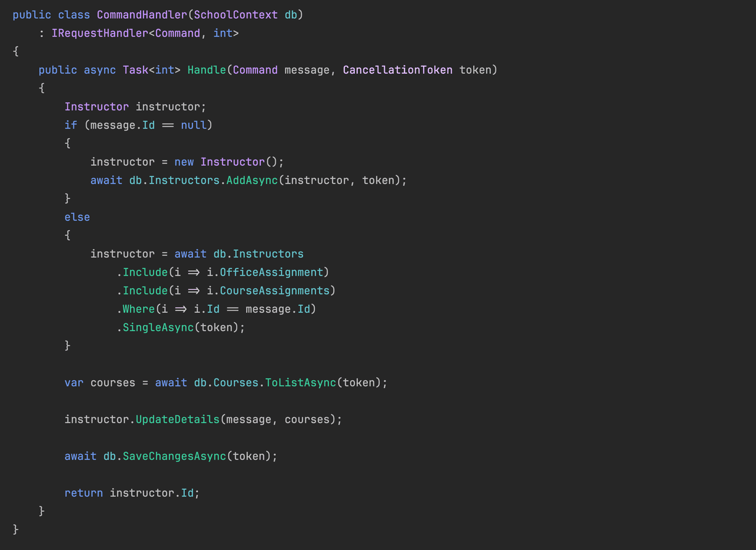Screen dimensions: 756x550
Task: Click 'Task<int>' return type
Action: coord(152,70)
